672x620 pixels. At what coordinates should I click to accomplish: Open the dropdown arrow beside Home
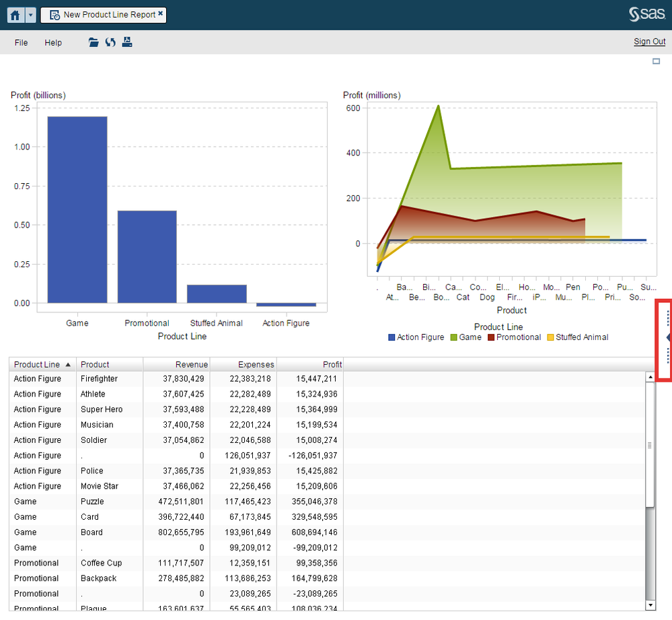(x=31, y=15)
